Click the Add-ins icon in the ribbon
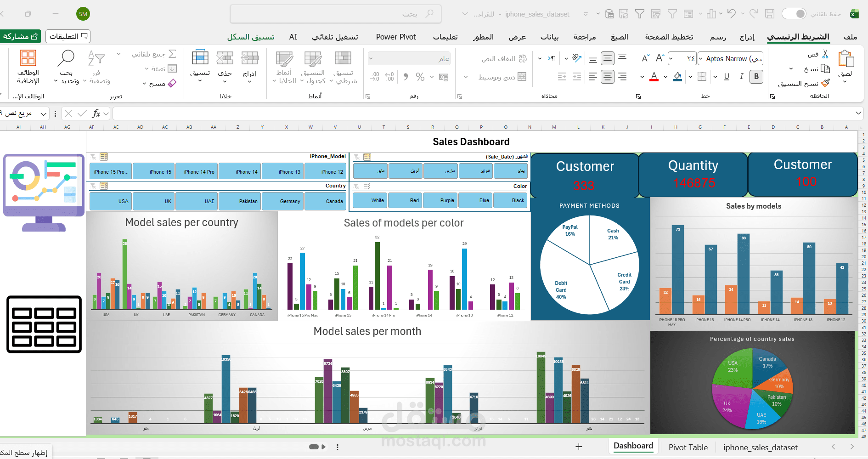The image size is (868, 459). (x=28, y=58)
